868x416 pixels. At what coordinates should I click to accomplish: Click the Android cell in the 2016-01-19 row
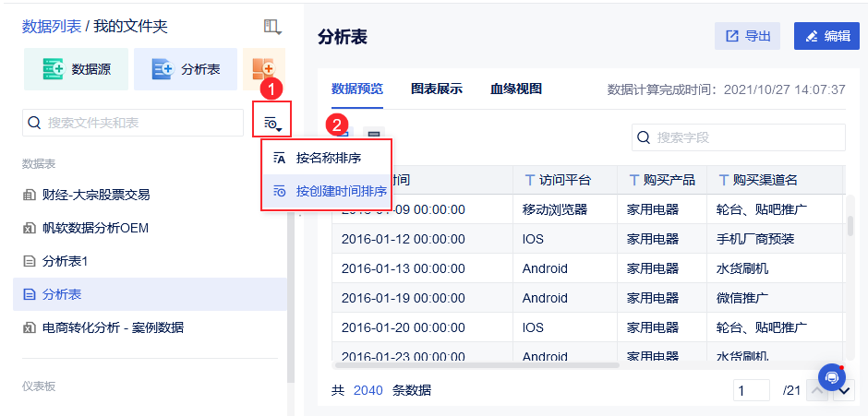tap(565, 298)
